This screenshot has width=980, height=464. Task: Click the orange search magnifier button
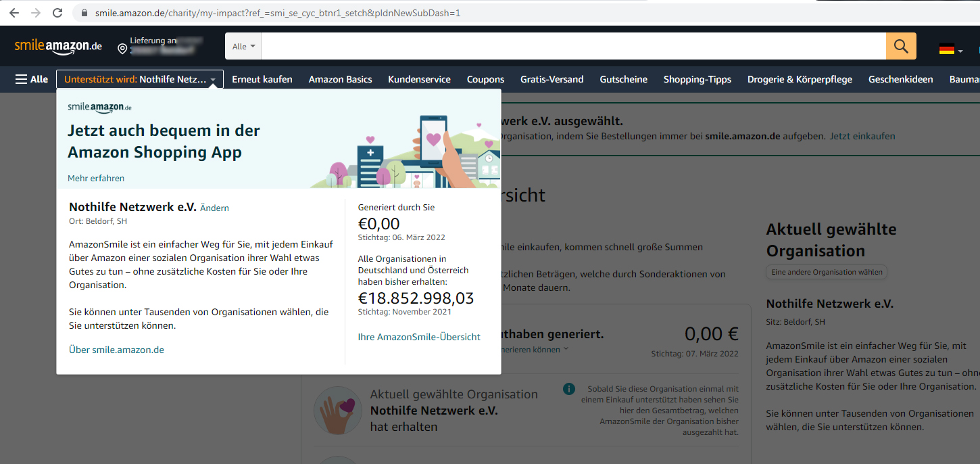pos(901,46)
